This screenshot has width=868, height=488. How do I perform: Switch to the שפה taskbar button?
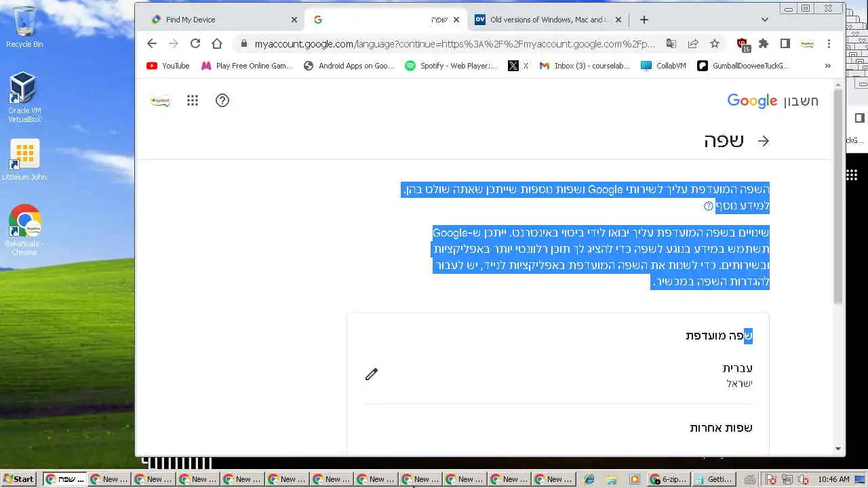pos(65,479)
